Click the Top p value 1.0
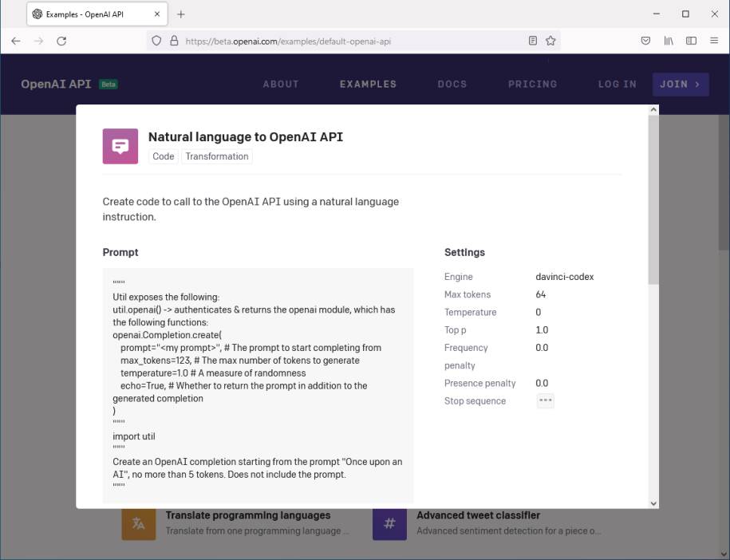Image resolution: width=730 pixels, height=560 pixels. 542,330
